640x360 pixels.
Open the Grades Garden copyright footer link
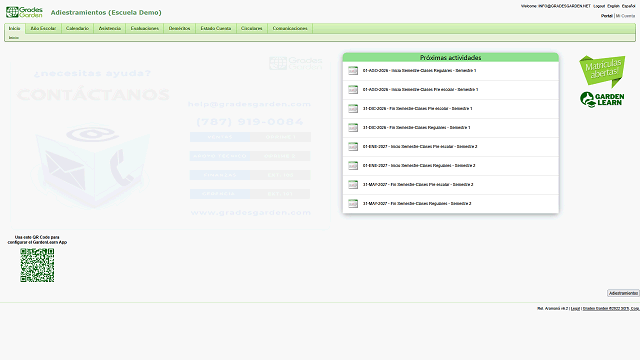click(611, 309)
